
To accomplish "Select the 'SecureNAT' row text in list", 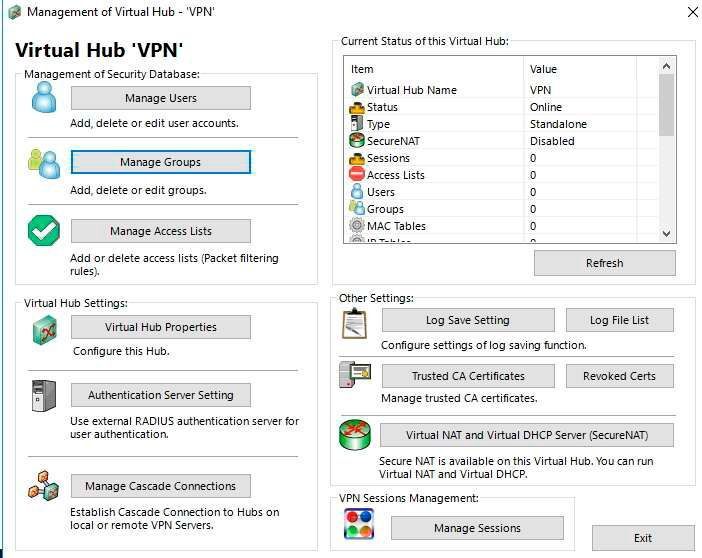I will 393,141.
